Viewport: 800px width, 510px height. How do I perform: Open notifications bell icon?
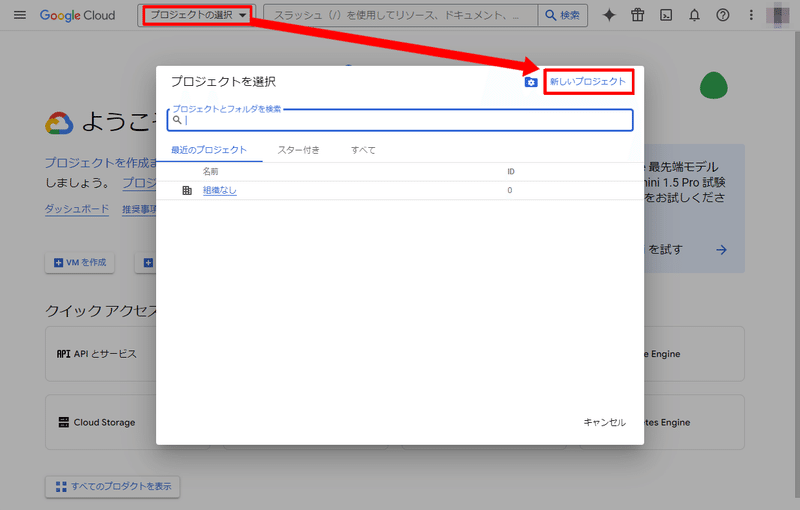694,15
